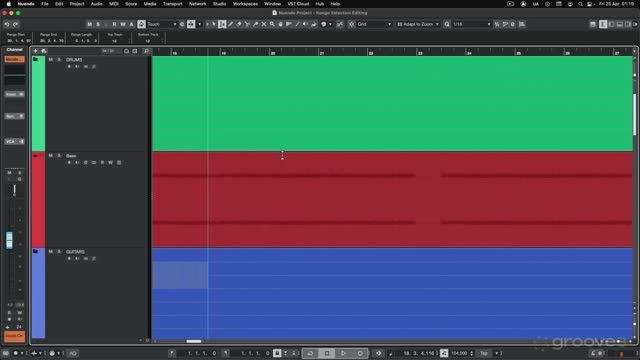Open the Workspaces menu

(245, 4)
